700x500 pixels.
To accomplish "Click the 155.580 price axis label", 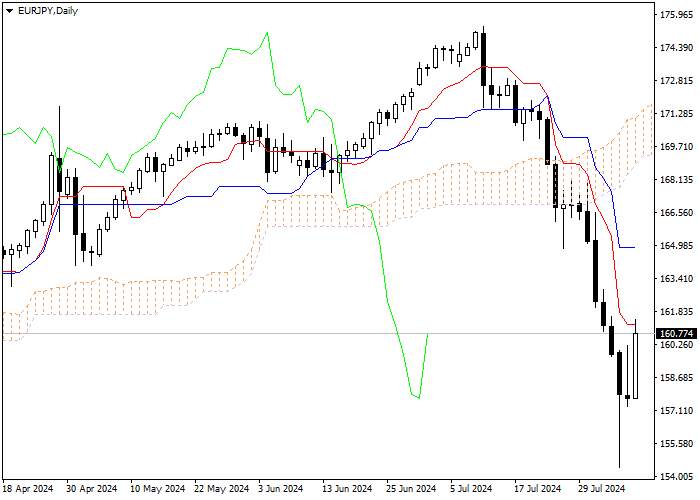I will point(676,444).
